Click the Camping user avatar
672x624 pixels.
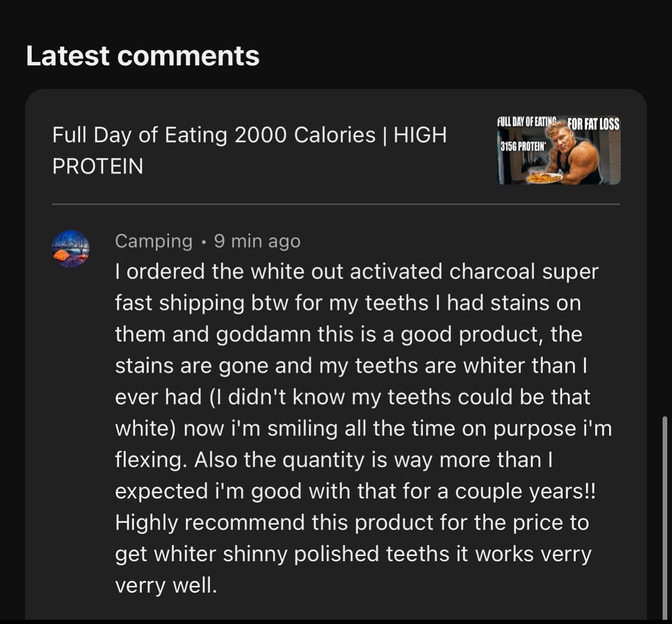click(71, 249)
